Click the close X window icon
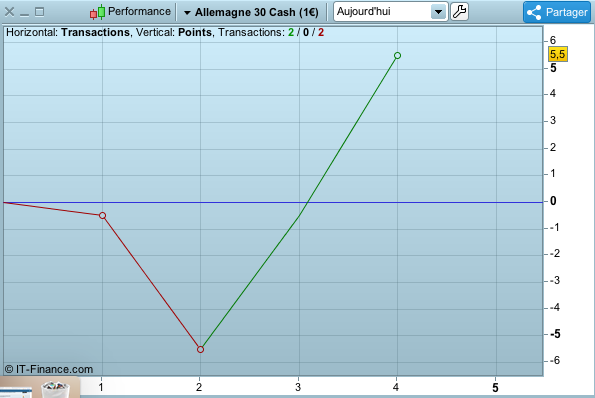The image size is (595, 398). (9, 12)
